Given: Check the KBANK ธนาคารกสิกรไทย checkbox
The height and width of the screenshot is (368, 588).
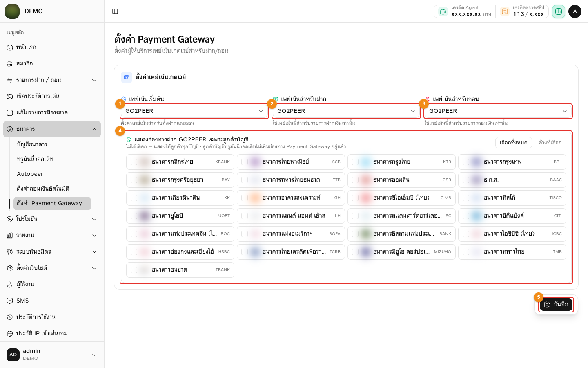Looking at the screenshot, I should tap(134, 162).
